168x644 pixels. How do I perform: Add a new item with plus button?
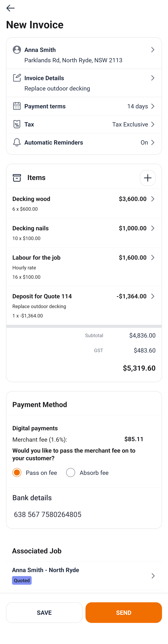pyautogui.click(x=147, y=178)
